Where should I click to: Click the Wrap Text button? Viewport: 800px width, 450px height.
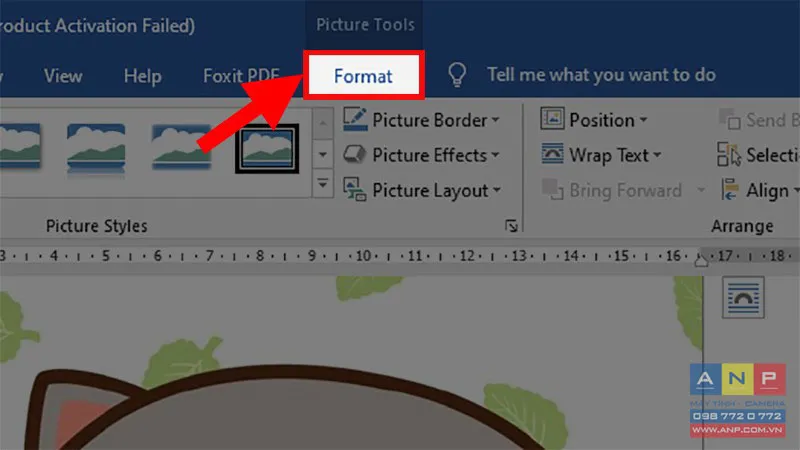[601, 155]
